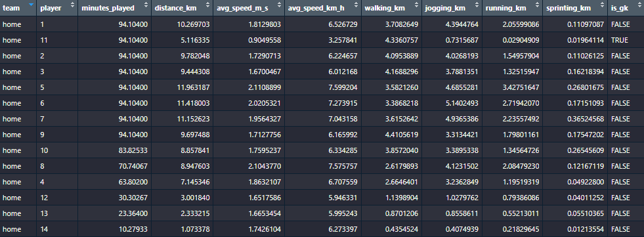Click running_km value 1.34564726

pyautogui.click(x=521, y=150)
